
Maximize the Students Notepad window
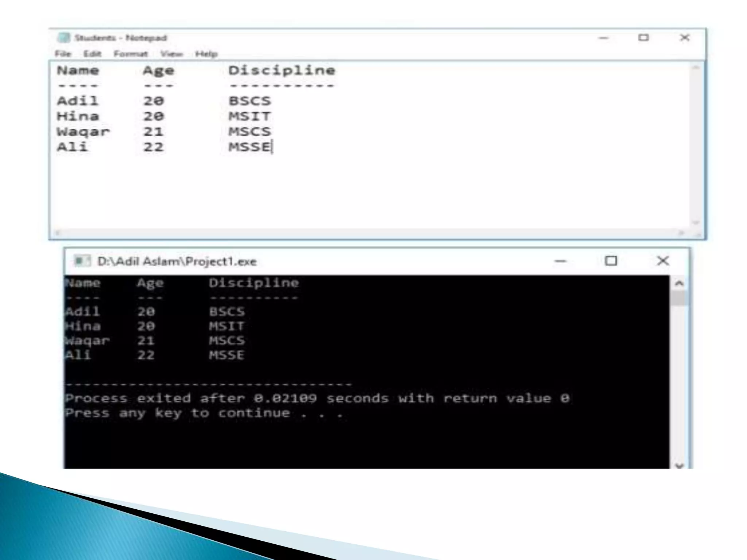(643, 38)
